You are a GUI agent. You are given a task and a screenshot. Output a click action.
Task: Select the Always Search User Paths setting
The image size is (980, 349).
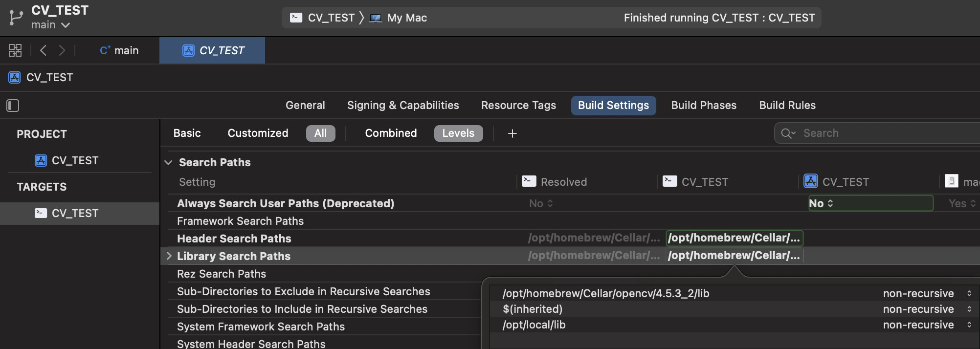coord(286,203)
